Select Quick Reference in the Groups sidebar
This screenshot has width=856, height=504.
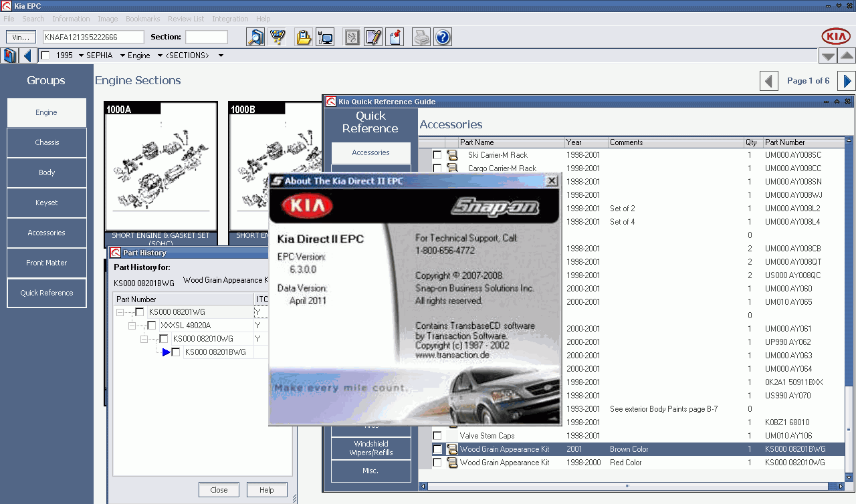point(47,293)
